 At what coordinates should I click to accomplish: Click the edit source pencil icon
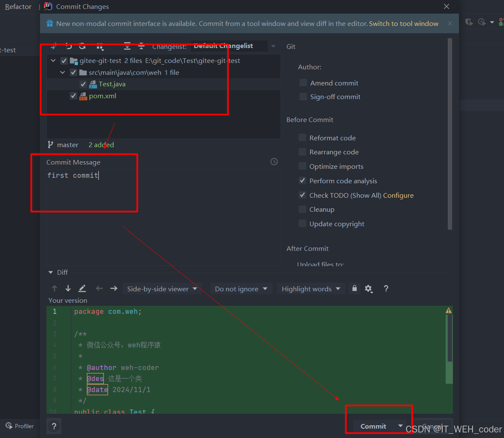(x=82, y=288)
